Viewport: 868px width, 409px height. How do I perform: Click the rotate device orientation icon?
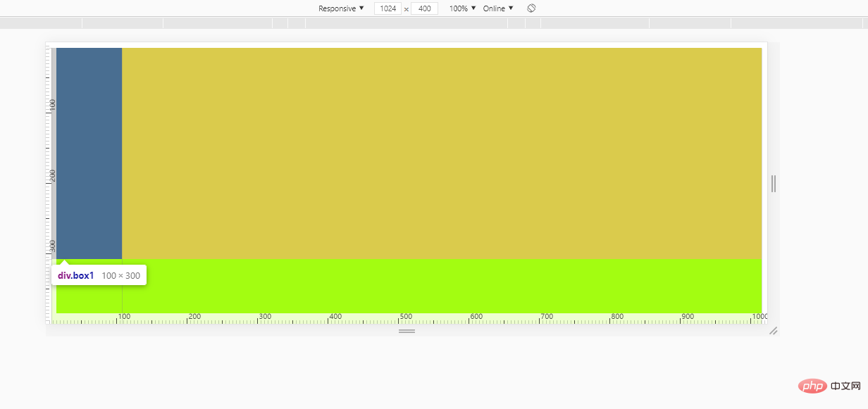[532, 8]
